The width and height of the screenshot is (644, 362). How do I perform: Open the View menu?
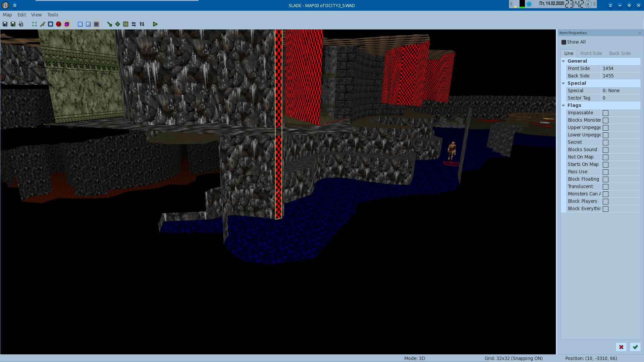37,15
